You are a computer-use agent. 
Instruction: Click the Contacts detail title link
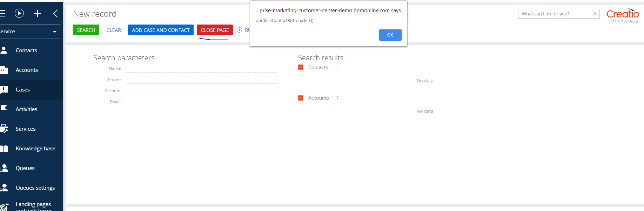pos(318,67)
